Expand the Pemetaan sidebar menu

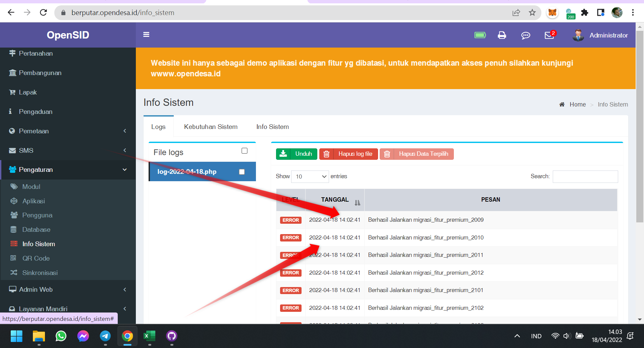click(68, 131)
